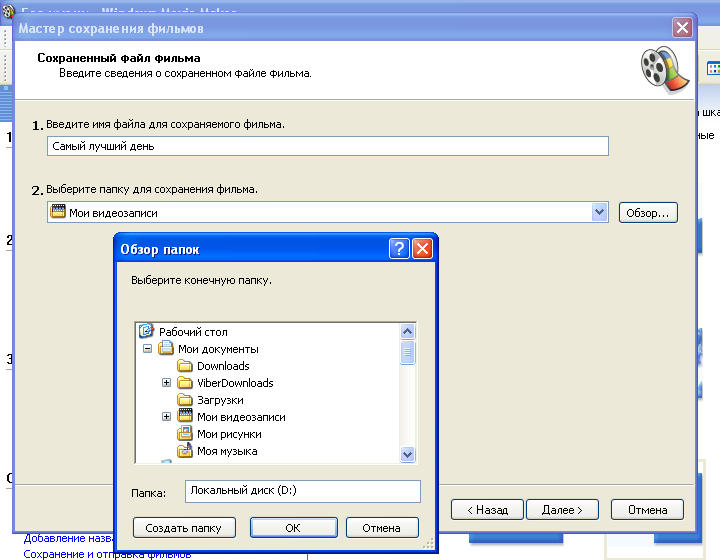Cancel the wizard with Отмена button
Image resolution: width=720 pixels, height=560 pixels.
point(647,510)
